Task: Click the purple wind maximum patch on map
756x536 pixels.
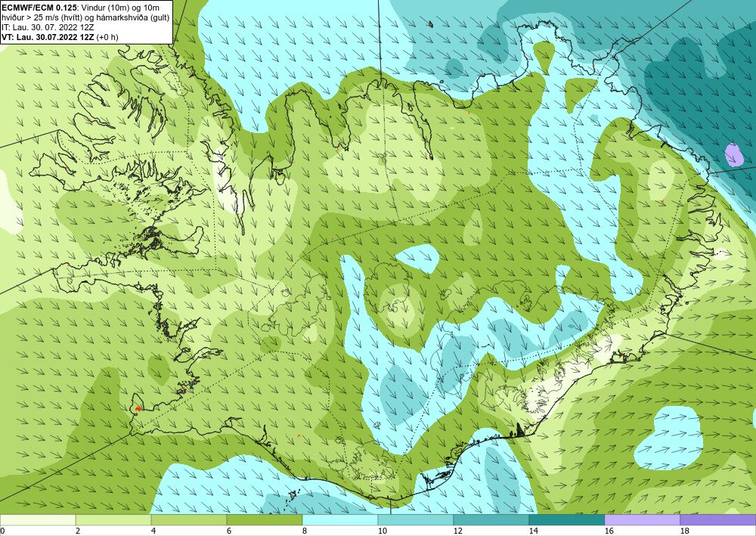Action: [x=734, y=155]
